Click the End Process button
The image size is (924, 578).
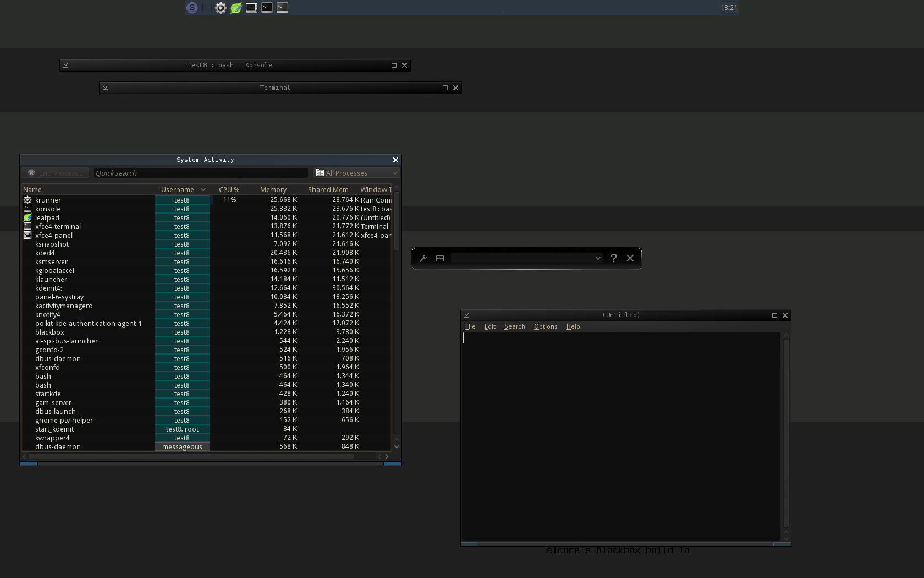coord(56,173)
